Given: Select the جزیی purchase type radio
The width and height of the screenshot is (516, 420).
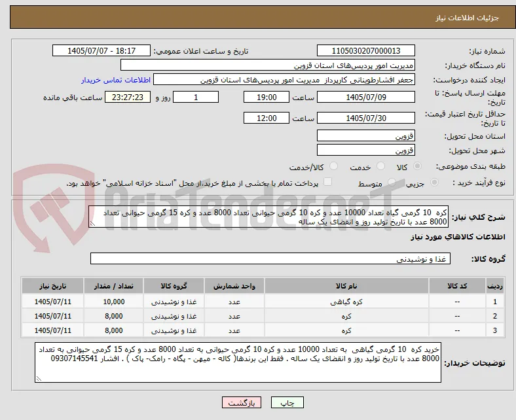Looking at the screenshot, I should tap(434, 183).
